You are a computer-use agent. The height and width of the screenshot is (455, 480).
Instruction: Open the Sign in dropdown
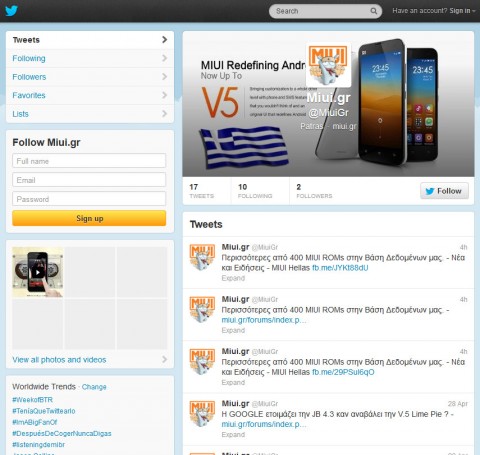click(462, 11)
